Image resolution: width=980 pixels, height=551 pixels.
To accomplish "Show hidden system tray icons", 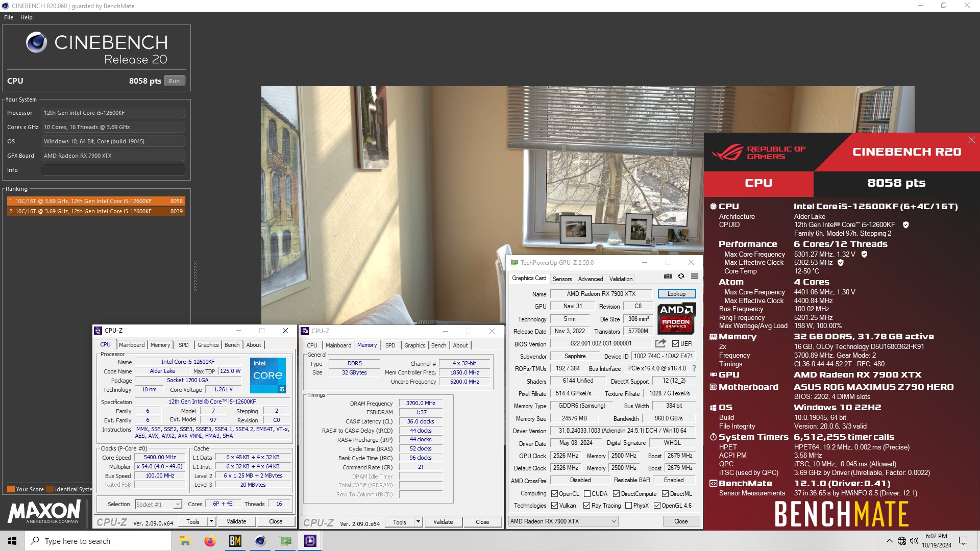I will (889, 541).
